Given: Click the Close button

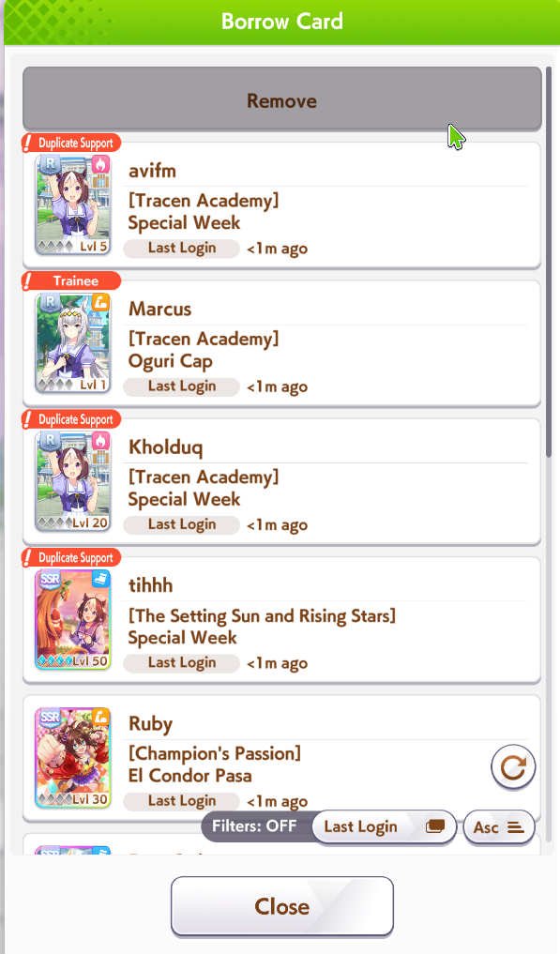Looking at the screenshot, I should pos(281,906).
